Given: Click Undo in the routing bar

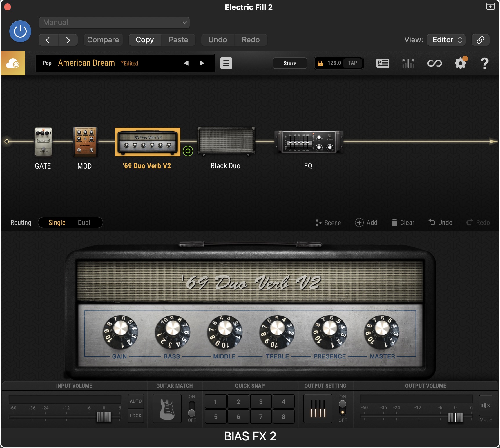Looking at the screenshot, I should pyautogui.click(x=440, y=223).
